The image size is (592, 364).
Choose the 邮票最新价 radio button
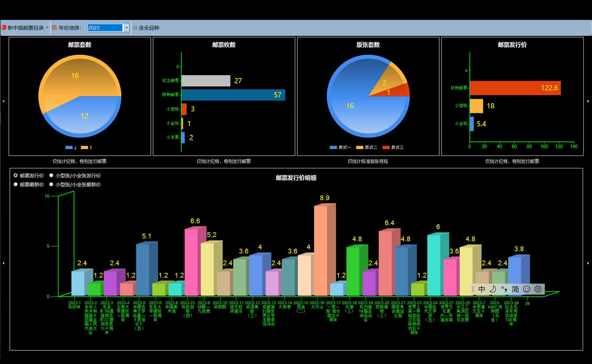tap(16, 185)
